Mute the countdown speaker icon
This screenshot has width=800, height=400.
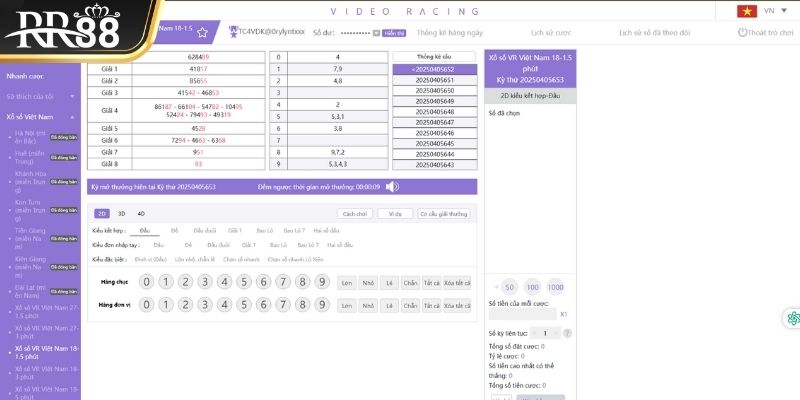[x=392, y=187]
